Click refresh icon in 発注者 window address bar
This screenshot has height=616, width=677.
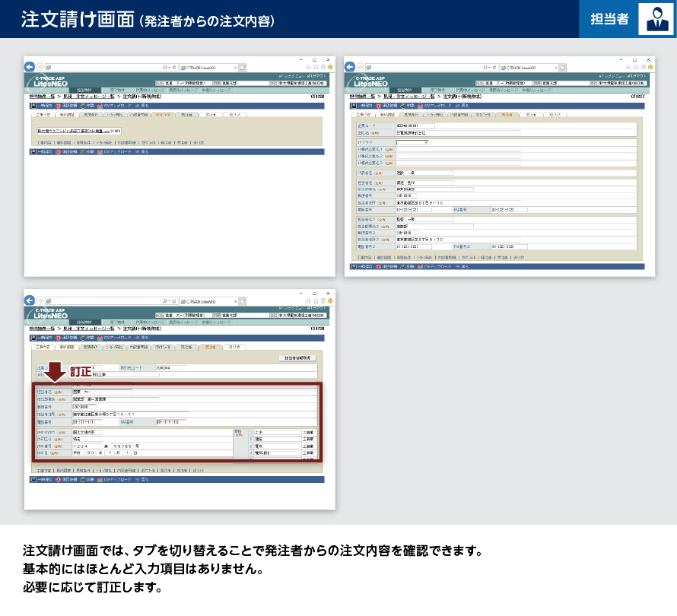click(x=494, y=67)
